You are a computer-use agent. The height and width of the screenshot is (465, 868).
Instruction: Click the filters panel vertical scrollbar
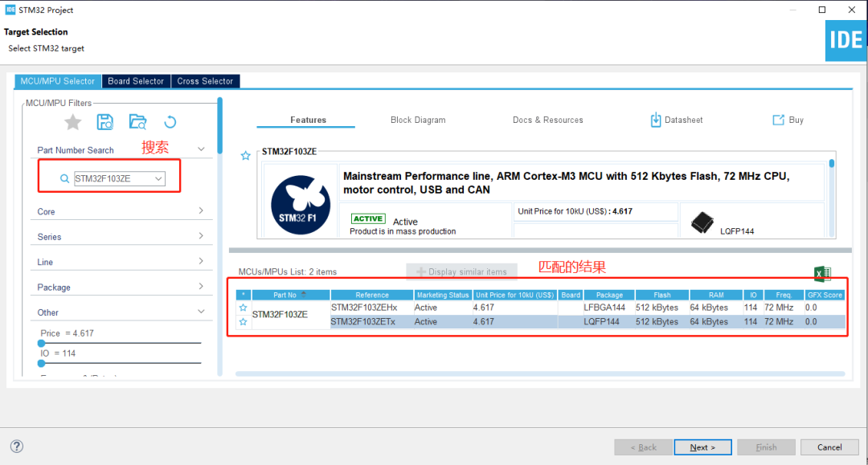(219, 126)
